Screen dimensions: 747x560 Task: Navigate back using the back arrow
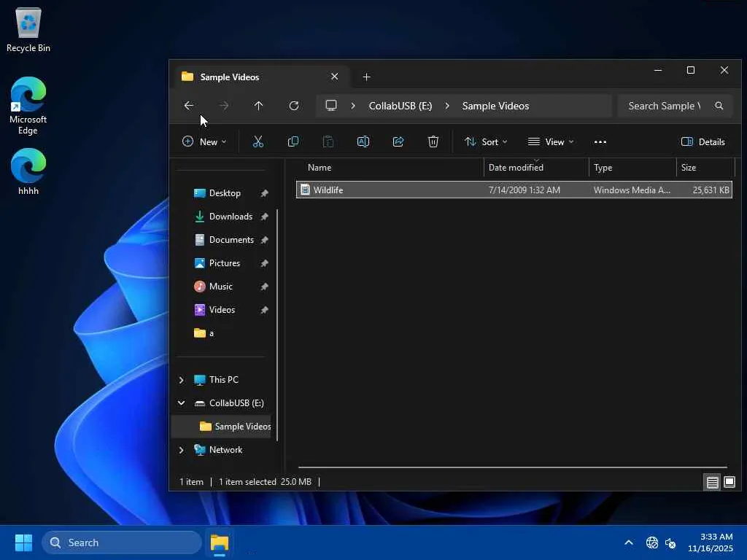coord(189,106)
